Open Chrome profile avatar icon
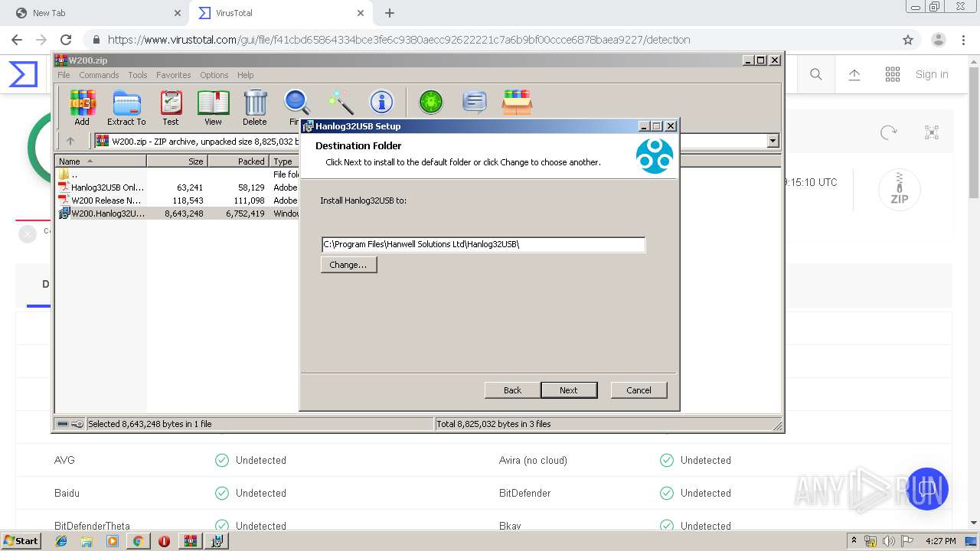Screen dimensions: 980x551 coord(939,40)
